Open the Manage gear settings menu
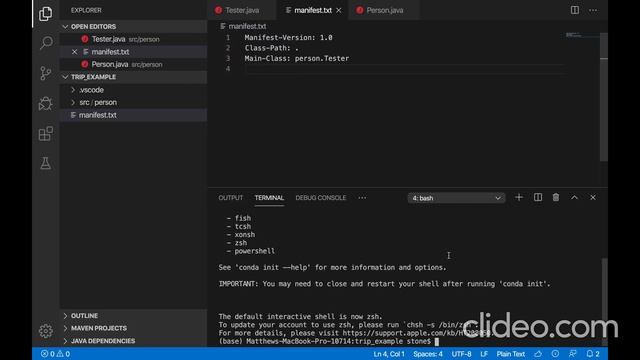The image size is (640, 360). click(45, 331)
